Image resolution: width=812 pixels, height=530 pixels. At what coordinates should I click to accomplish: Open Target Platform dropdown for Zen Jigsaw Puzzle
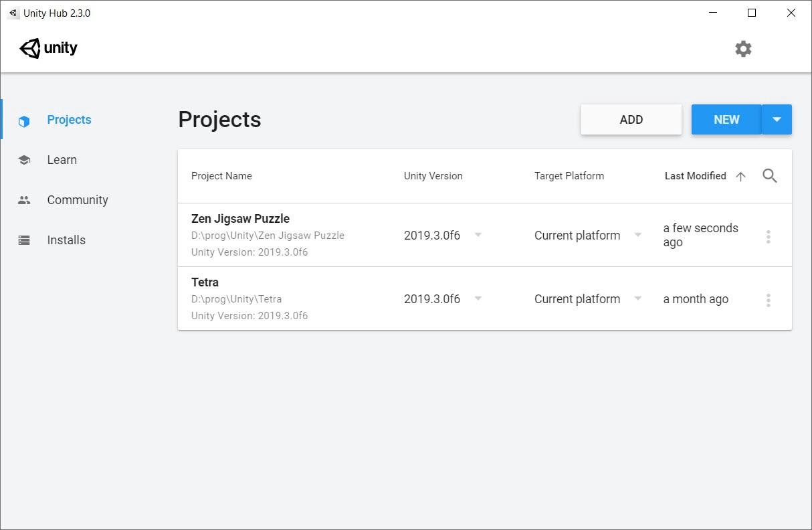(x=638, y=235)
